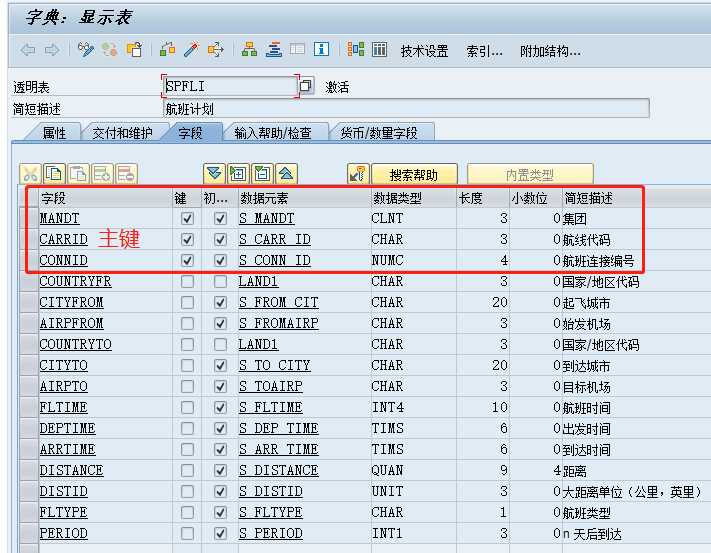Click the graphic hierarchy icon
711x553 pixels.
click(x=356, y=49)
